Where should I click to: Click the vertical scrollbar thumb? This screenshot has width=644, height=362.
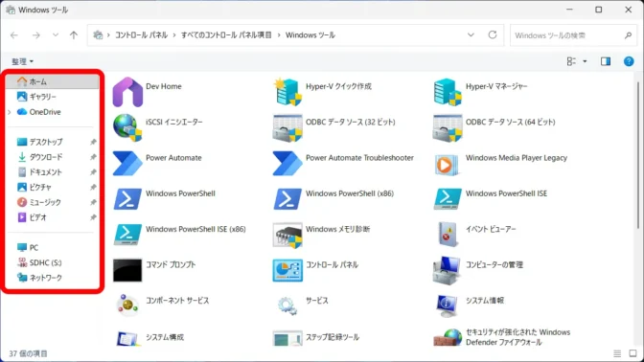pyautogui.click(x=638, y=155)
